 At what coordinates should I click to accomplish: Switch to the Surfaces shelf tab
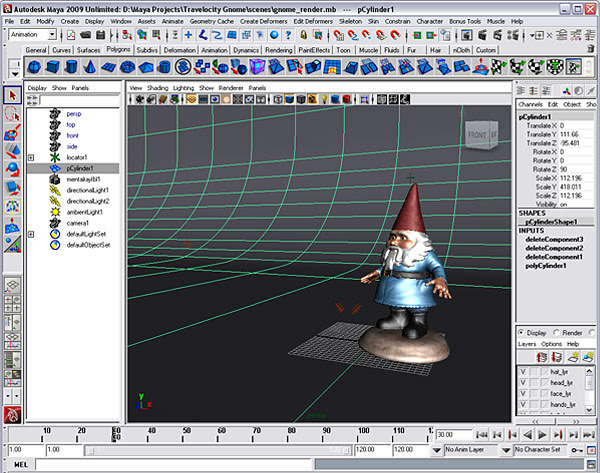88,50
